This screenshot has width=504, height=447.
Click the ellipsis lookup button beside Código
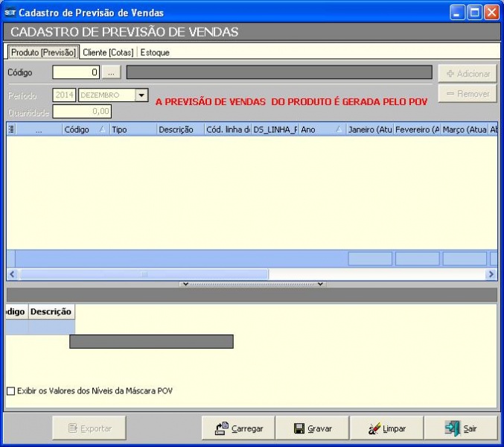pyautogui.click(x=111, y=72)
